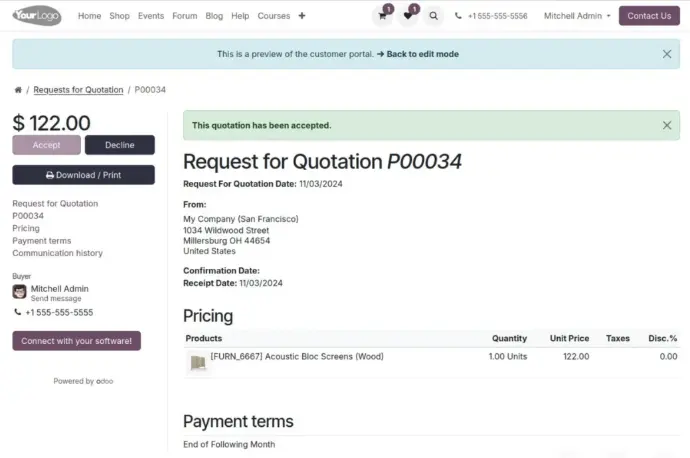Click the search magnifier icon

click(433, 16)
